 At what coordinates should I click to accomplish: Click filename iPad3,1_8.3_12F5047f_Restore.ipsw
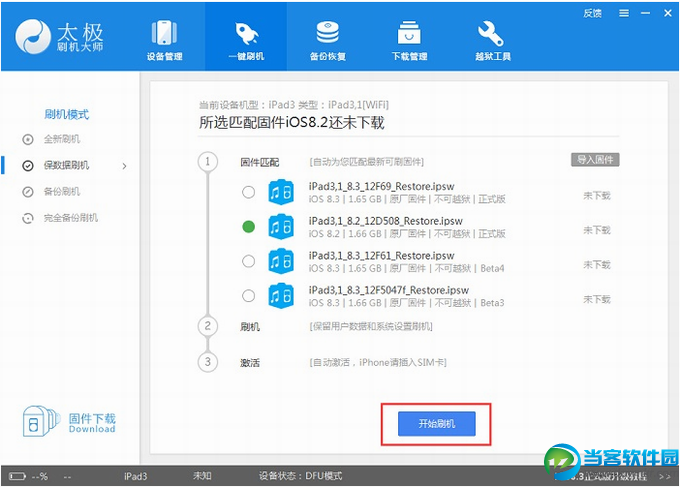pos(389,290)
